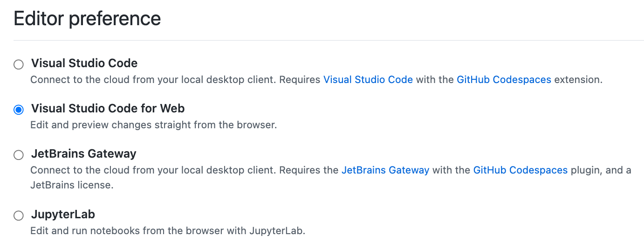The height and width of the screenshot is (250, 644).
Task: Click 'Edit and run notebooks' description text
Action: (x=167, y=231)
